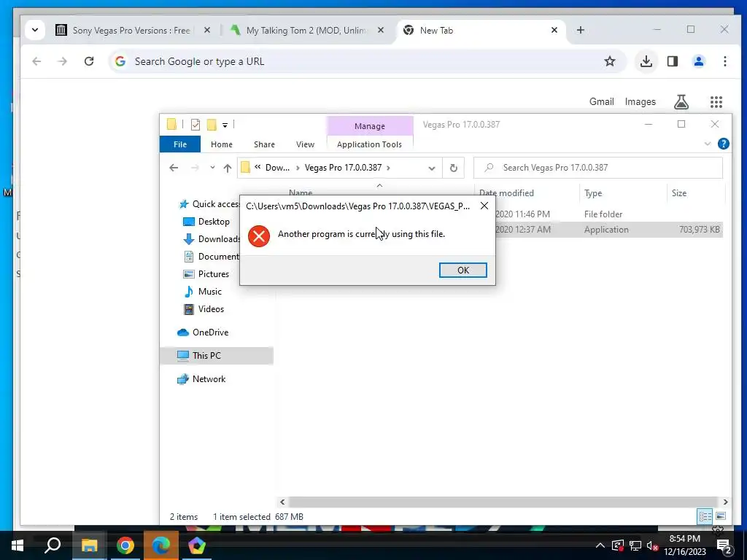Open a new Chrome tab
This screenshot has width=747, height=560.
(580, 30)
